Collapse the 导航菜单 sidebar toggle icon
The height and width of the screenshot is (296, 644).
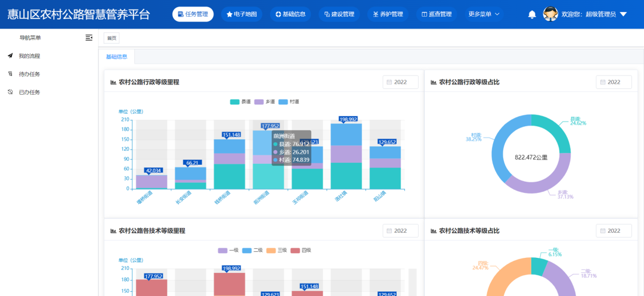[x=89, y=38]
